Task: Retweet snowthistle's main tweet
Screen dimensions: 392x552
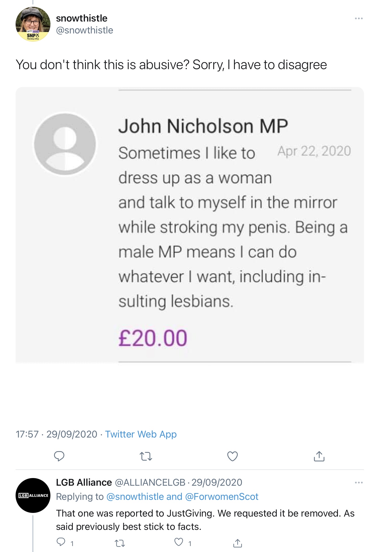Action: 146,456
